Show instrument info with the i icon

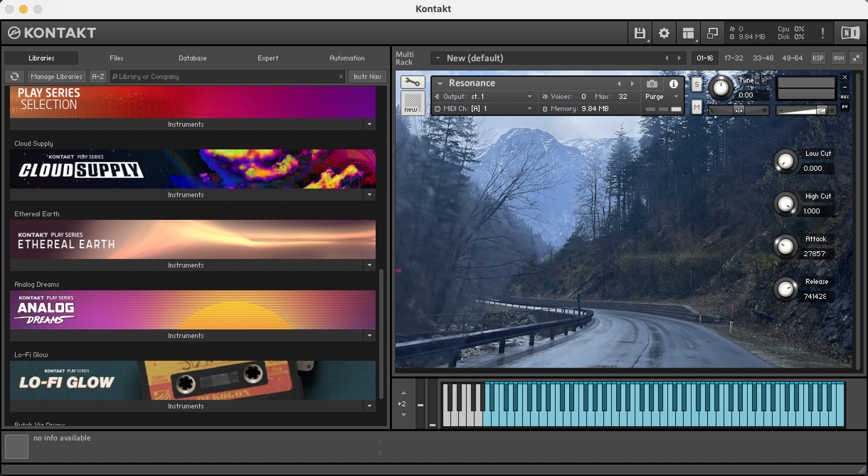coord(673,84)
